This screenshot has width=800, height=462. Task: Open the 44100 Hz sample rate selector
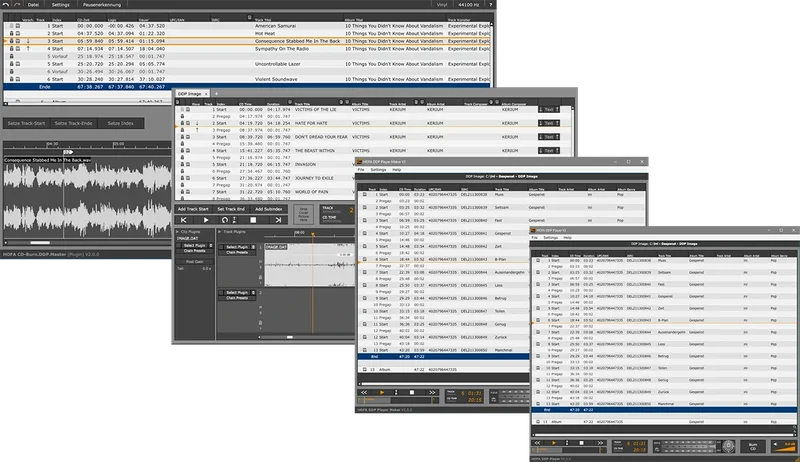[x=468, y=5]
